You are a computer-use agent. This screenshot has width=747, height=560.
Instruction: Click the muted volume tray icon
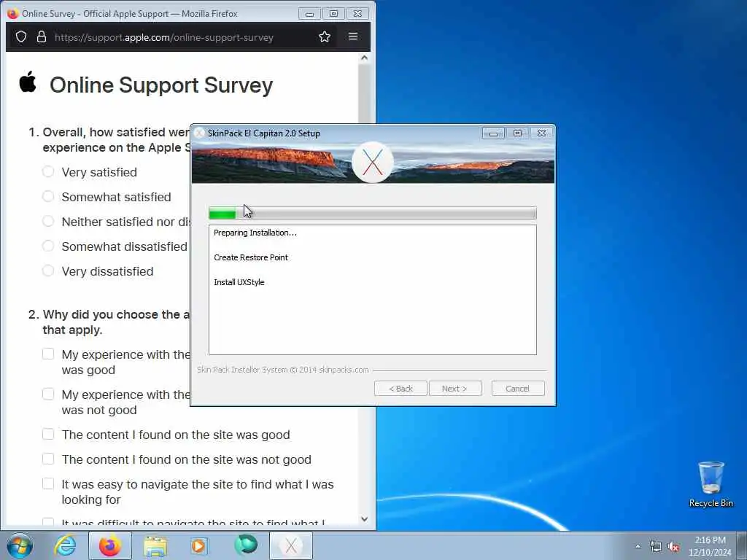coord(673,547)
